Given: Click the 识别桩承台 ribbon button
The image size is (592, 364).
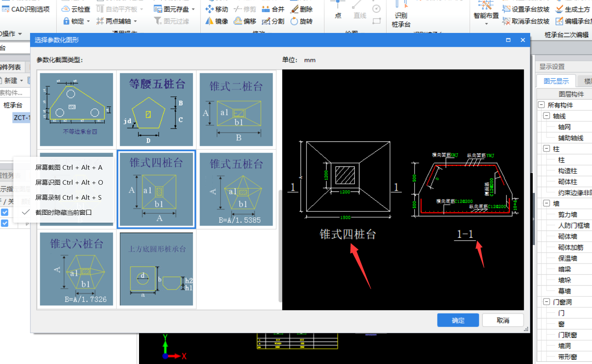Looking at the screenshot, I should tap(401, 14).
